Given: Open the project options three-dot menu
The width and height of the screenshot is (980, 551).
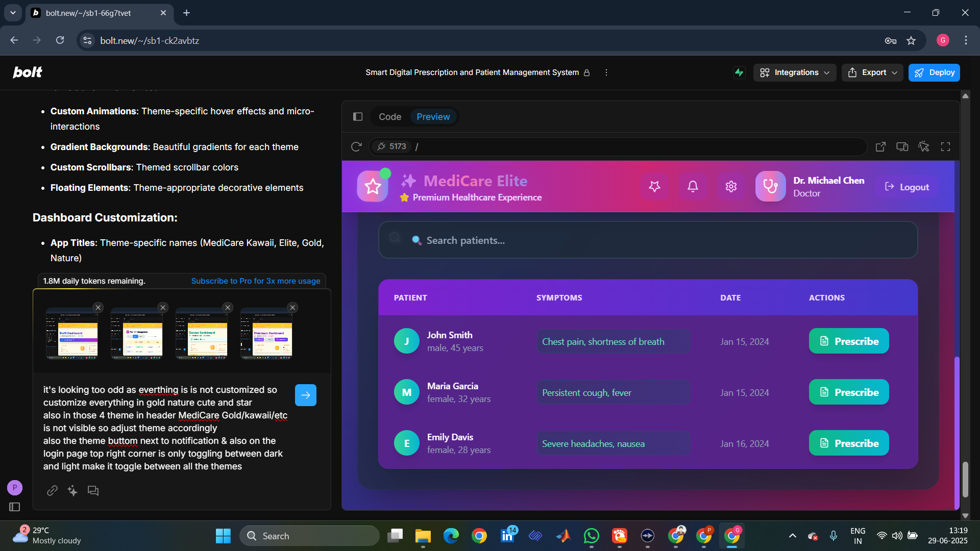Looking at the screenshot, I should click(606, 72).
